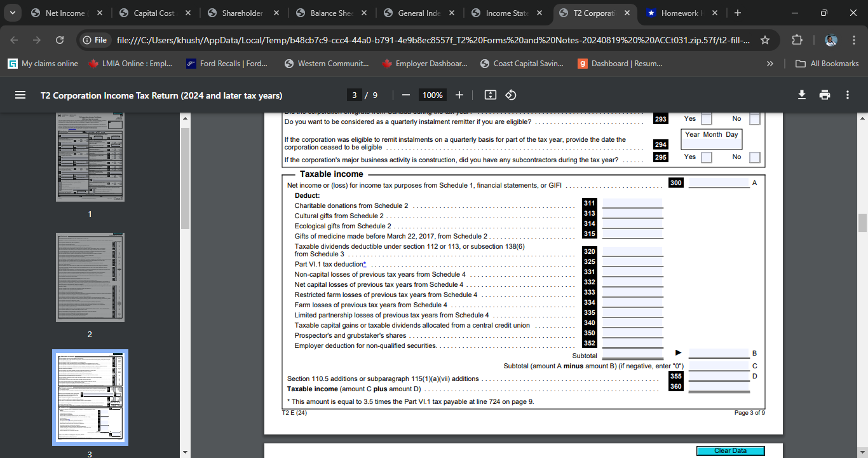Open the PDF viewer hamburger menu
This screenshot has height=458, width=868.
point(20,94)
